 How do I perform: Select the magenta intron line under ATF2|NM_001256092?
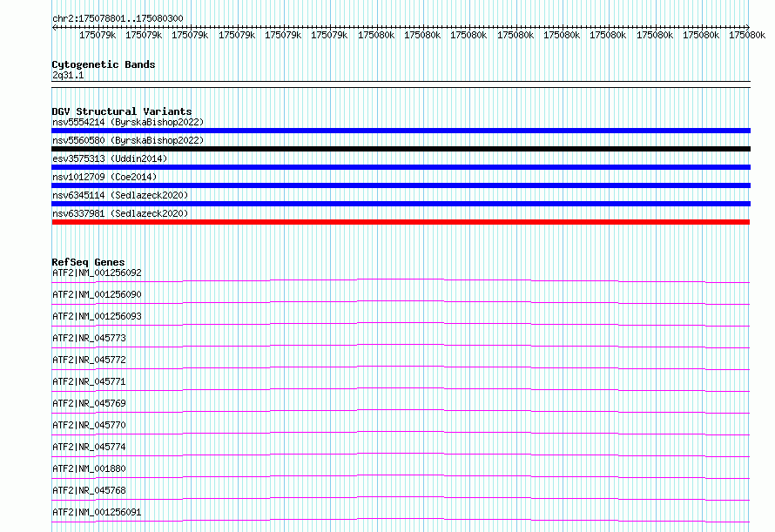pyautogui.click(x=401, y=281)
